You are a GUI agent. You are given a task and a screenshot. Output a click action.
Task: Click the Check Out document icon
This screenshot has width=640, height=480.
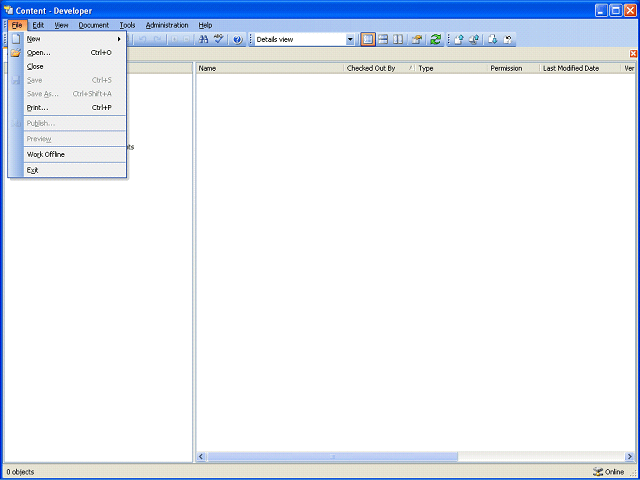[x=493, y=40]
